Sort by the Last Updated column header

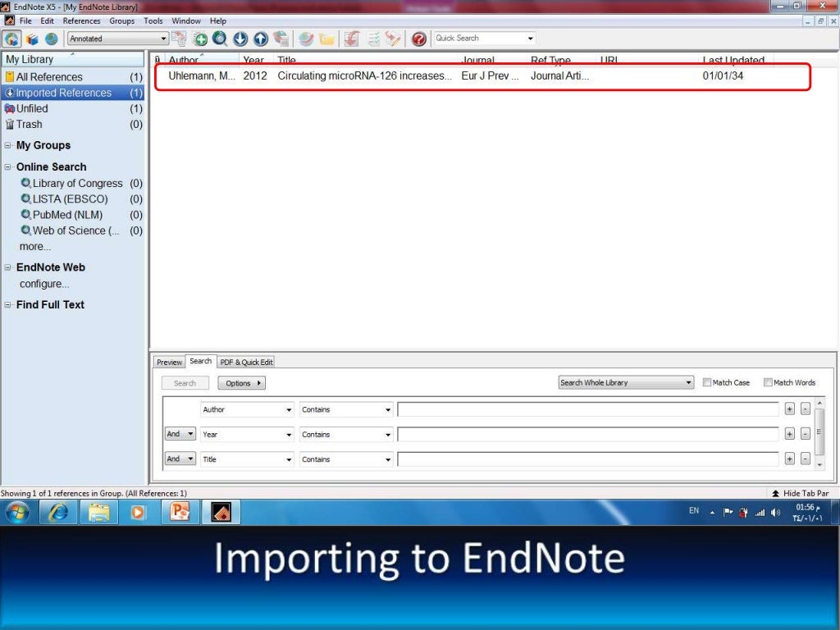click(733, 59)
